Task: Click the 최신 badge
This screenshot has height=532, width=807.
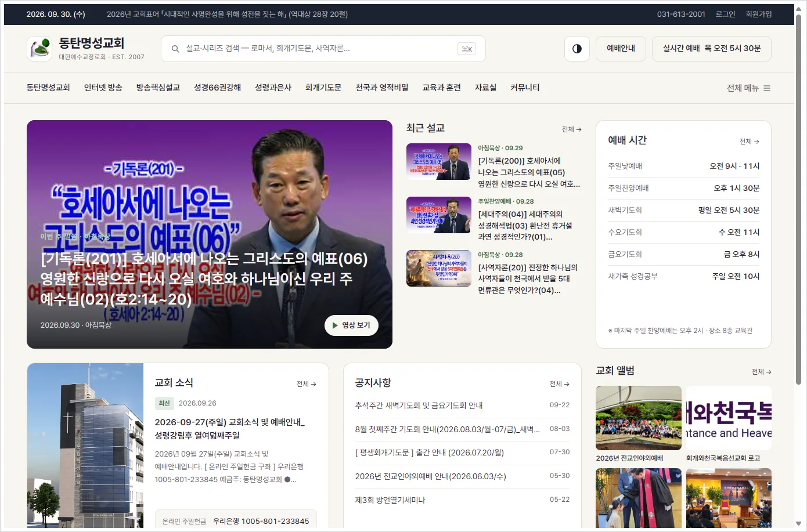Action: click(164, 403)
